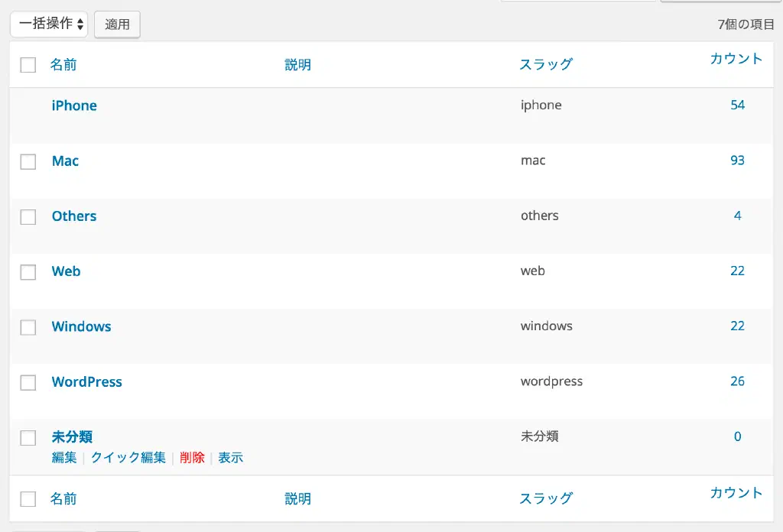Tick the Web category checkbox

[x=28, y=272]
